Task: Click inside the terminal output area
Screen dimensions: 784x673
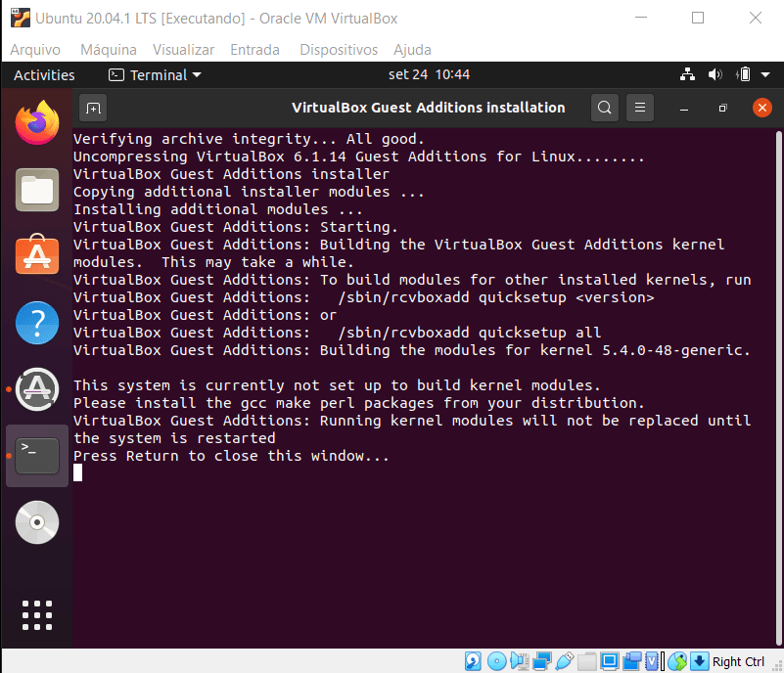Action: [411, 548]
